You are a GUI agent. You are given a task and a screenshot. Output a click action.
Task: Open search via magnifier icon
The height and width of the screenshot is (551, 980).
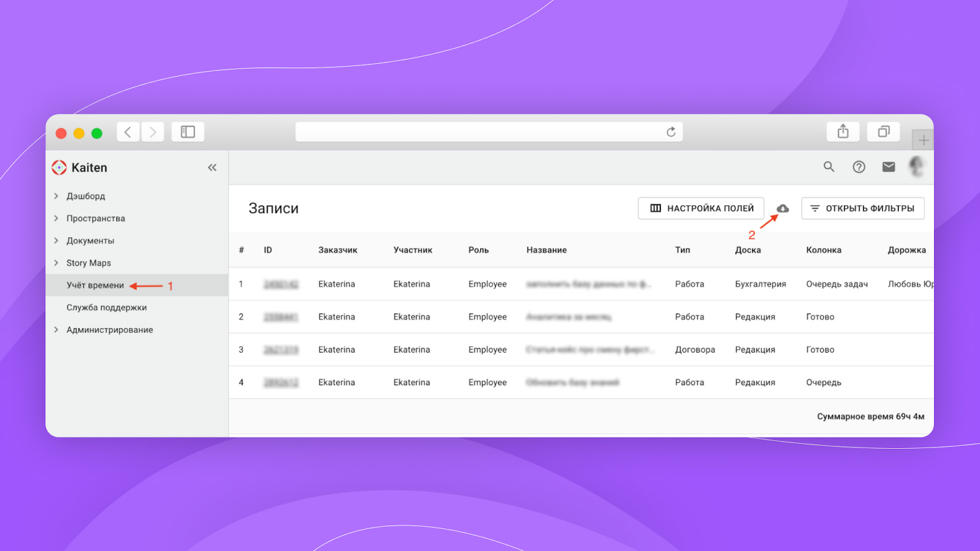coord(829,167)
